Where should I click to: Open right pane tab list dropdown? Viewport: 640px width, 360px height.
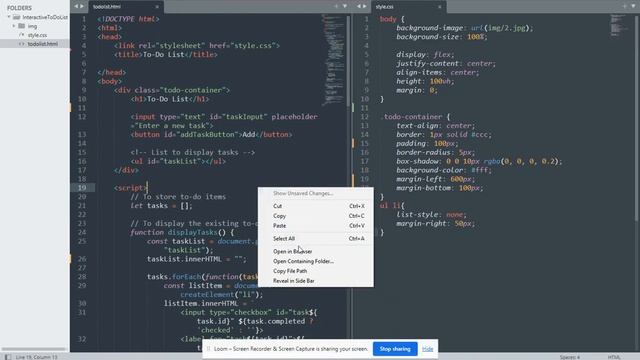633,6
